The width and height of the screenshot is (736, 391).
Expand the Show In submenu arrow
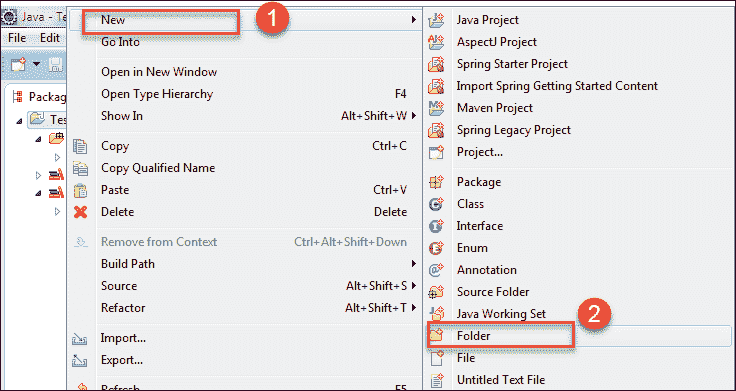click(x=414, y=116)
